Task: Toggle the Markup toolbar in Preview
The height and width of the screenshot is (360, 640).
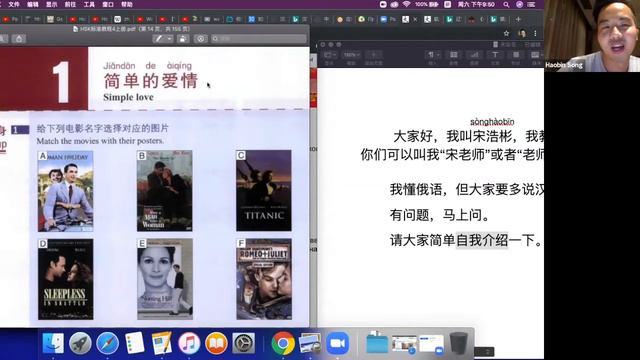Action: 200,39
